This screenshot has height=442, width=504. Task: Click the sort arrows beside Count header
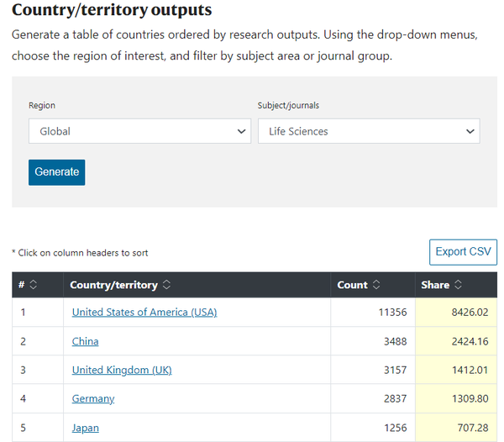(x=376, y=285)
